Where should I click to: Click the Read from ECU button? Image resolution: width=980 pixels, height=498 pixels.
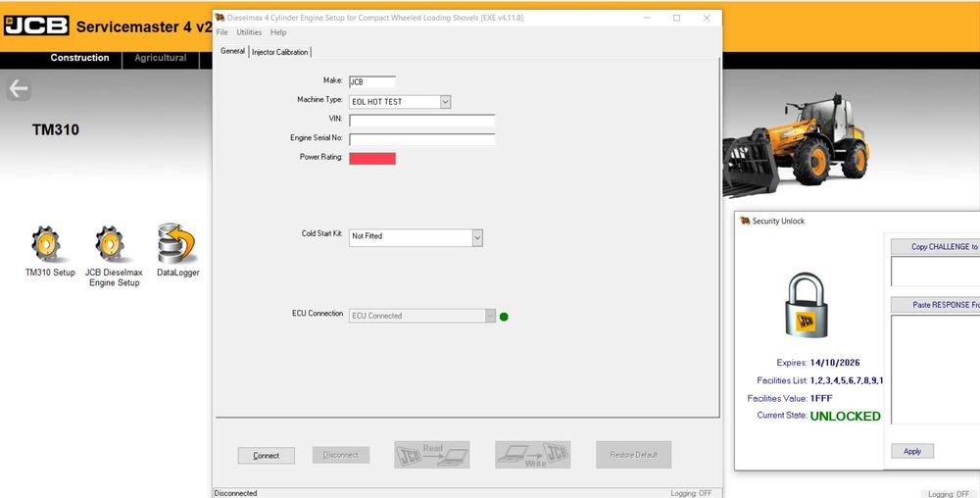(432, 455)
